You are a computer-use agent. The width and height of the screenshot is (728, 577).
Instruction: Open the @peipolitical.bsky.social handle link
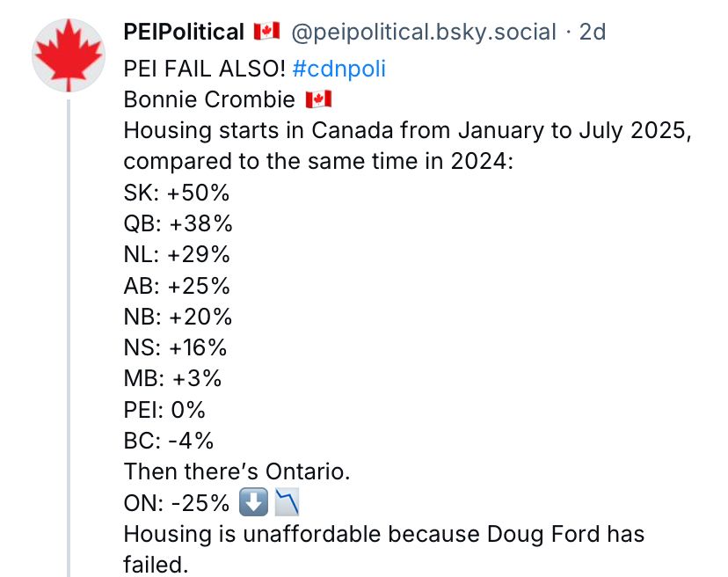[x=422, y=33]
